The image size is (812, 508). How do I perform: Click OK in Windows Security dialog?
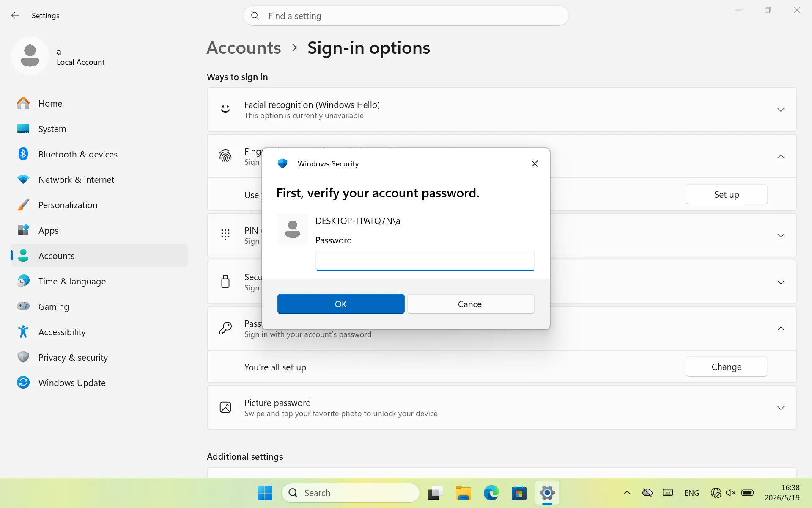pyautogui.click(x=341, y=304)
